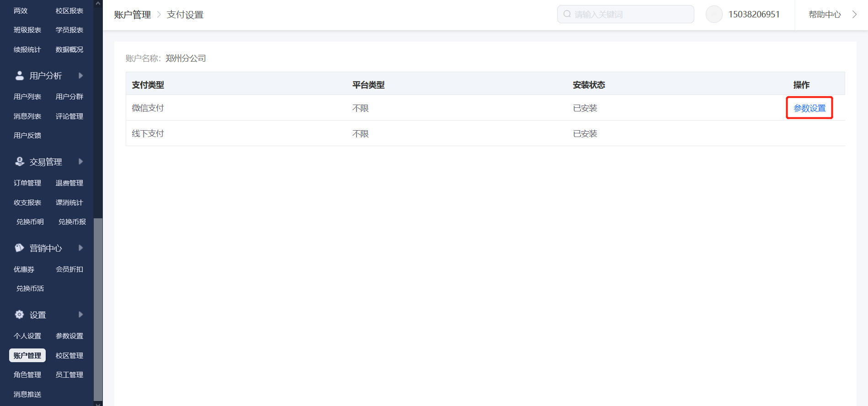This screenshot has height=406, width=868.
Task: Focus the keyword search input field
Action: 626,14
